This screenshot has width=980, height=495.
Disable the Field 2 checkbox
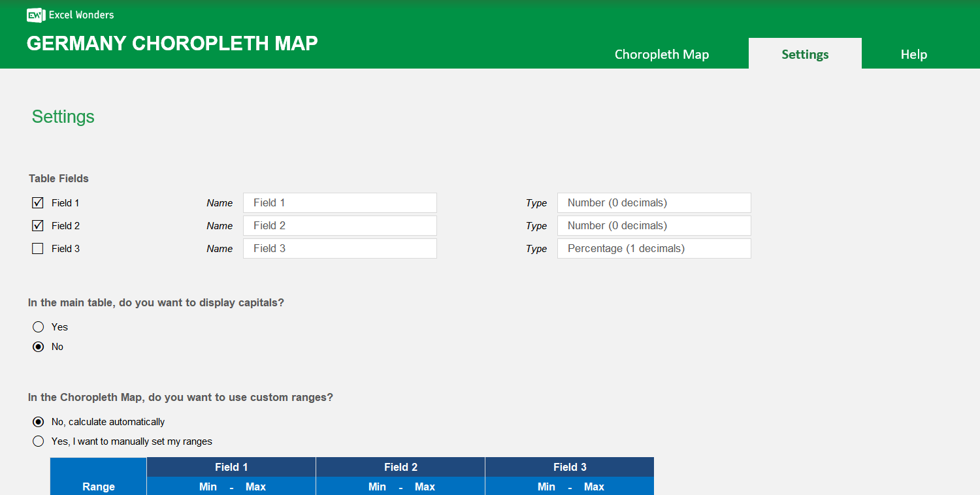pos(37,225)
